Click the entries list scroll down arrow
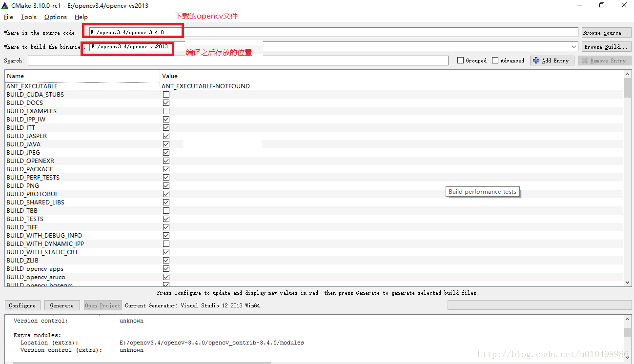The width and height of the screenshot is (634, 364). coord(627,282)
